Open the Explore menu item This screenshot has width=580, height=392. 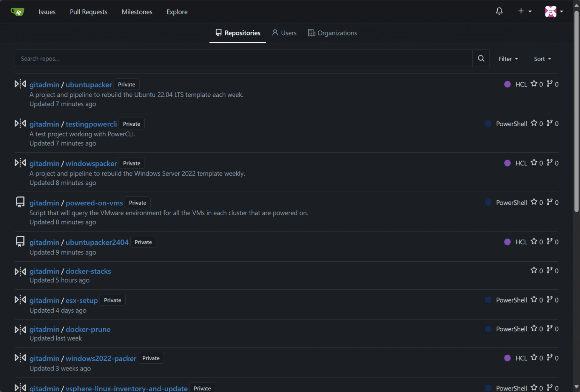click(177, 12)
